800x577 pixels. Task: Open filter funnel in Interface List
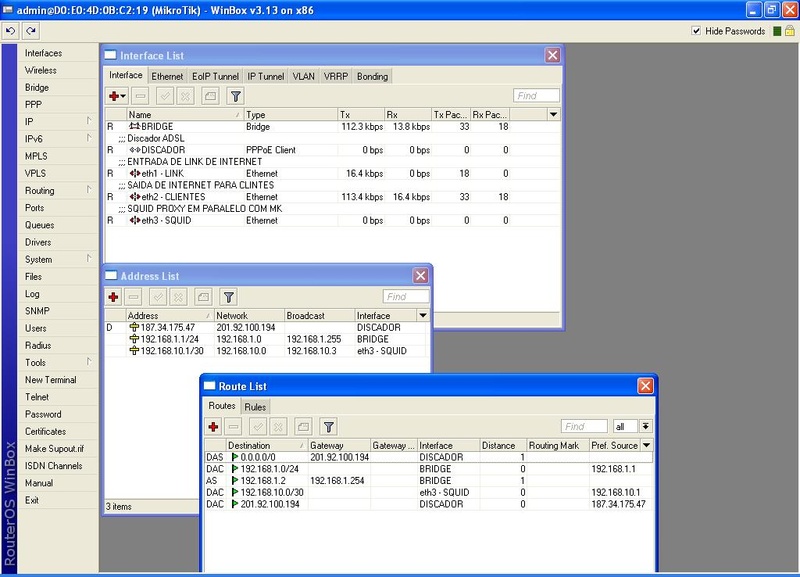point(235,95)
